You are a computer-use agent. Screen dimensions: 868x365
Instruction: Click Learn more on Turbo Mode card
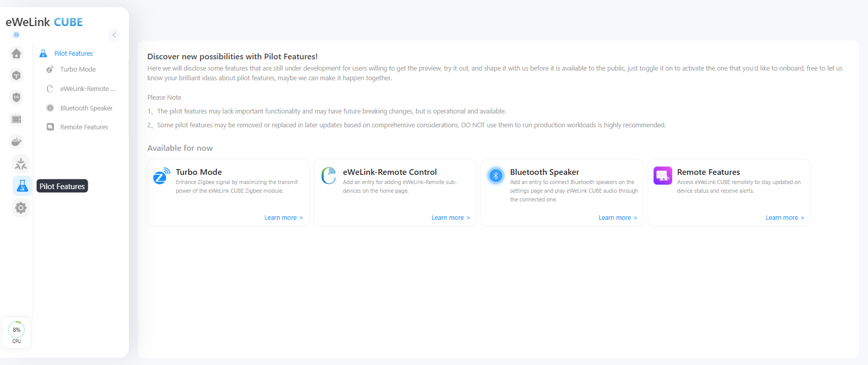(283, 218)
